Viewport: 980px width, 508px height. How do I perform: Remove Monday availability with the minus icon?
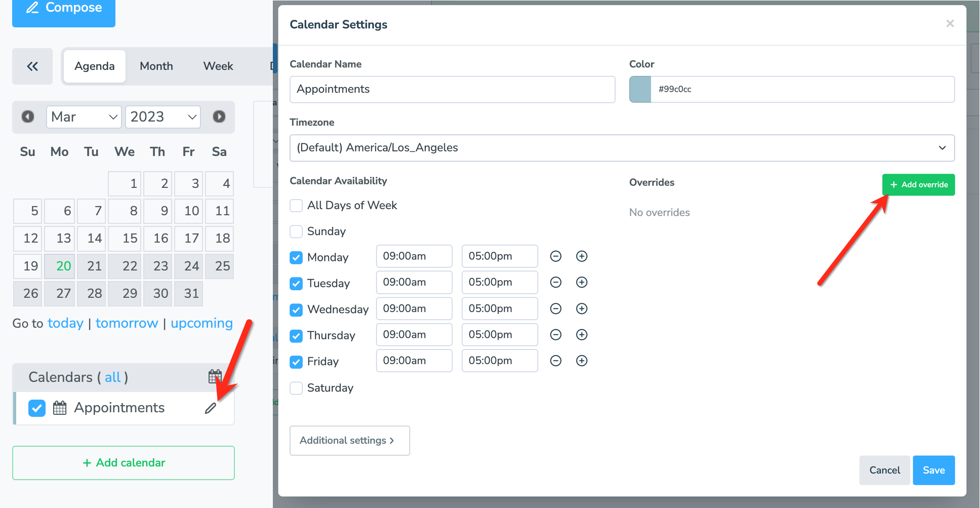pos(555,256)
